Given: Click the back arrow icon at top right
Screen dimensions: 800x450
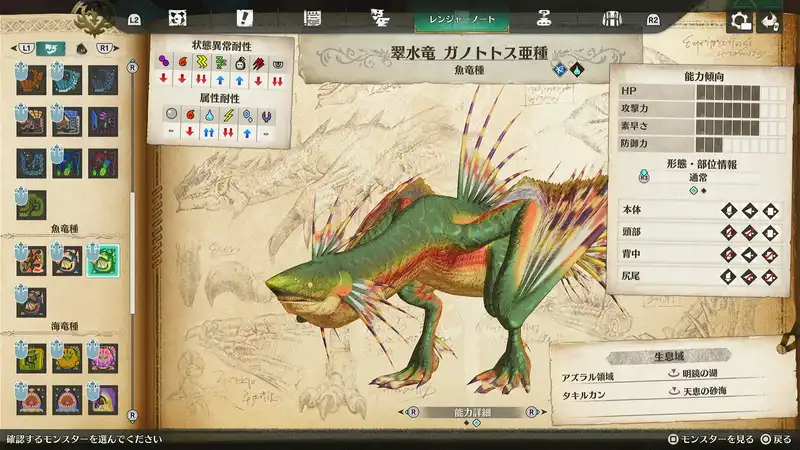Looking at the screenshot, I should click(x=769, y=21).
